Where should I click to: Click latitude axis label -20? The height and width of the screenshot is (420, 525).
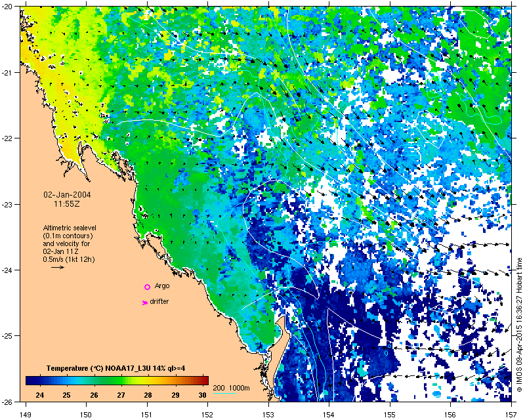click(x=8, y=7)
